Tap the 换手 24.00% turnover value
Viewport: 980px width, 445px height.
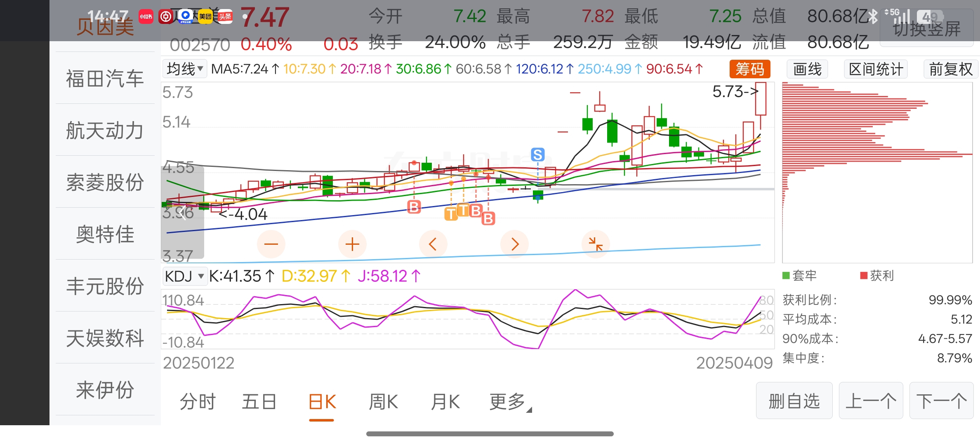[x=455, y=42]
